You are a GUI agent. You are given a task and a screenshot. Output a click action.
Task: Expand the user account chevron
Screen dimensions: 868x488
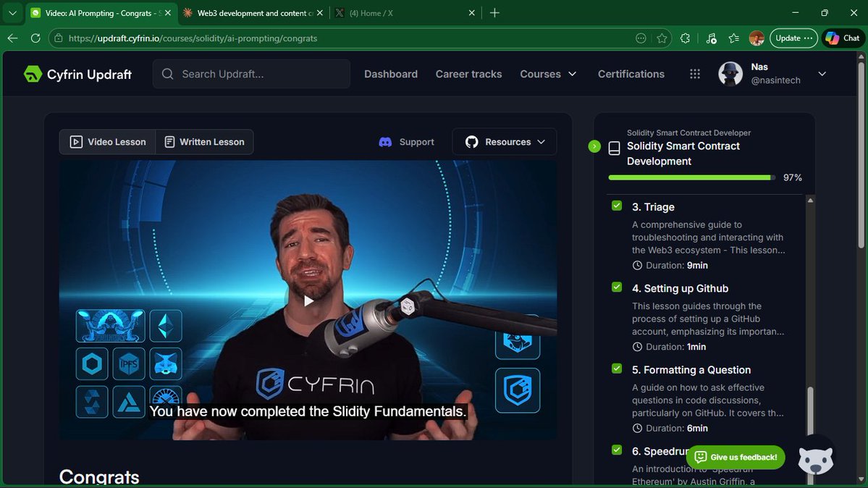[x=822, y=74]
